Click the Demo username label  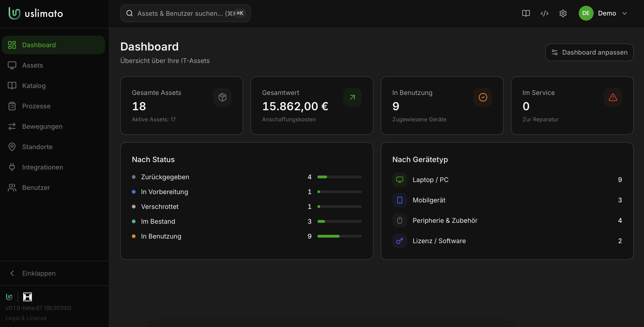(607, 13)
